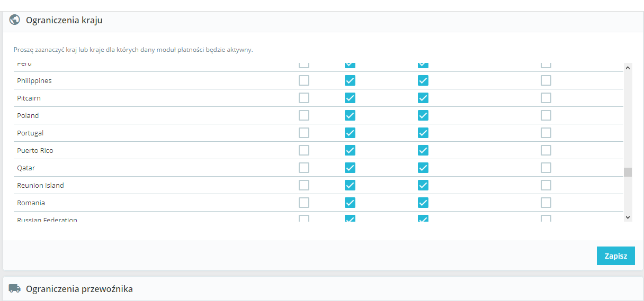Uncheck the third-column checkbox for Poland
The width and height of the screenshot is (644, 301).
(423, 115)
